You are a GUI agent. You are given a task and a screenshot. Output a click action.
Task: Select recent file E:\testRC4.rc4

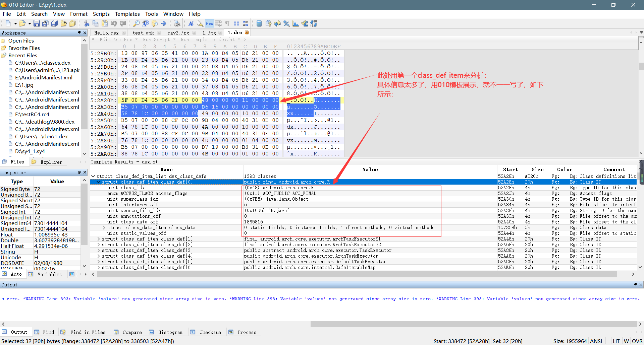coord(32,114)
